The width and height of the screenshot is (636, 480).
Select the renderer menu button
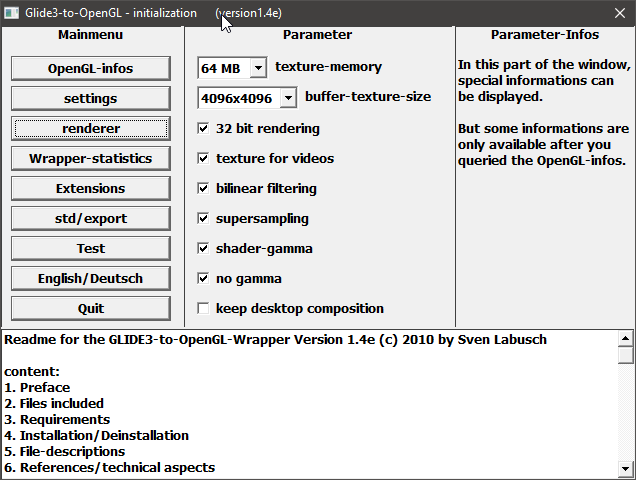tap(90, 129)
